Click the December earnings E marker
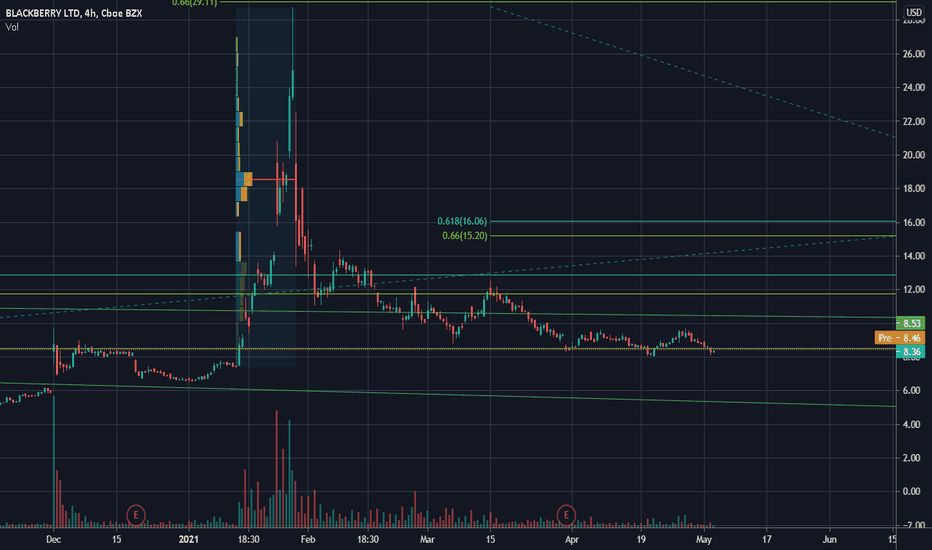 pyautogui.click(x=136, y=514)
